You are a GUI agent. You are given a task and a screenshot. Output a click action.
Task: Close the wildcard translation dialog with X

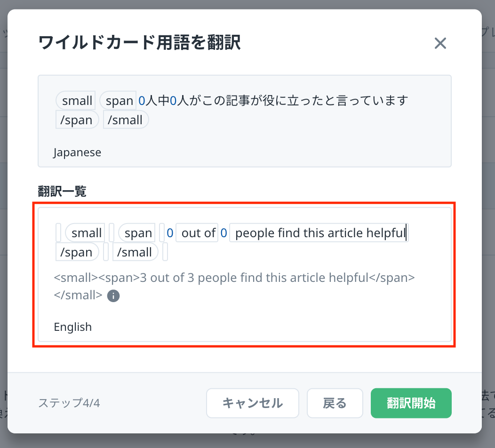(x=440, y=44)
